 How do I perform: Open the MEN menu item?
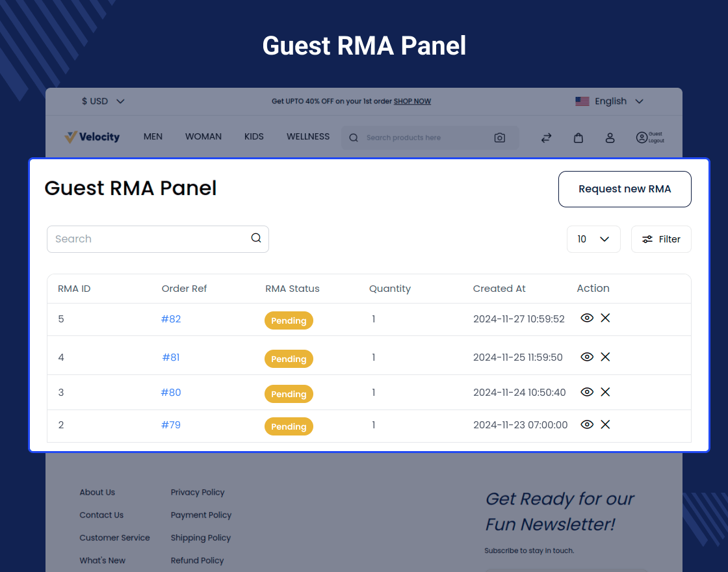[153, 136]
